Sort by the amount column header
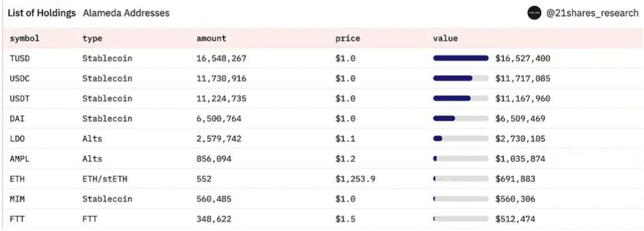This screenshot has height=231, width=644. coord(211,39)
